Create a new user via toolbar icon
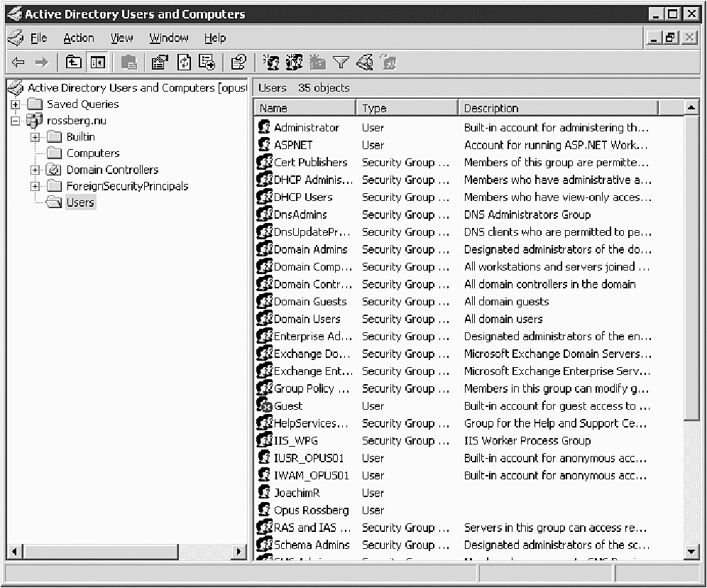This screenshot has height=588, width=707. (270, 62)
